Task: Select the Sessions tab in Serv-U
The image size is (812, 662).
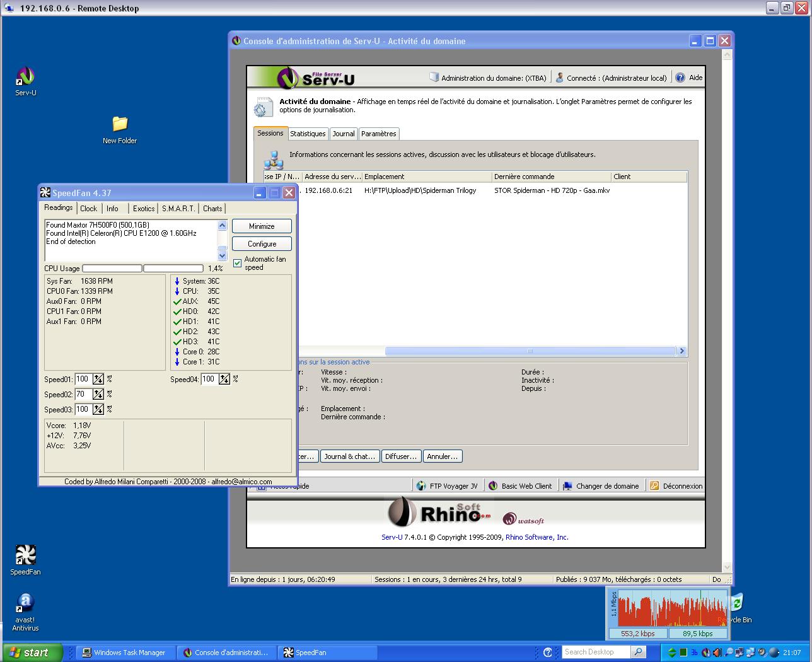Action: tap(270, 133)
